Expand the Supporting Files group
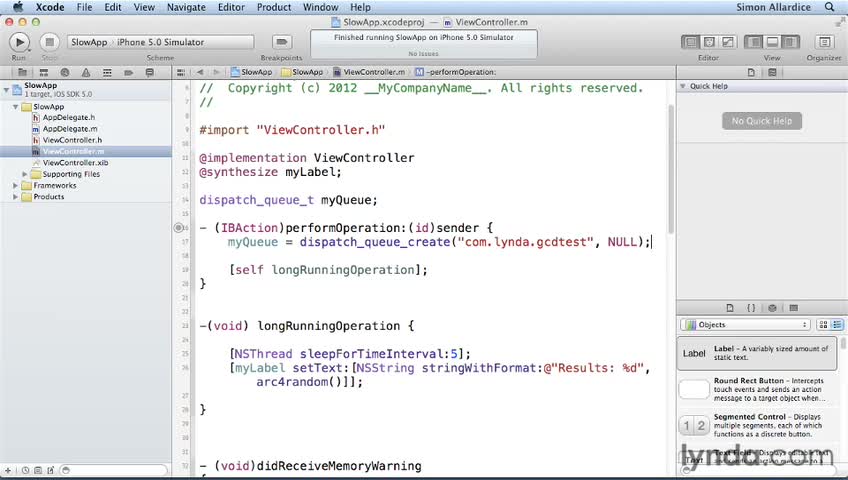Image resolution: width=848 pixels, height=480 pixels. click(24, 174)
